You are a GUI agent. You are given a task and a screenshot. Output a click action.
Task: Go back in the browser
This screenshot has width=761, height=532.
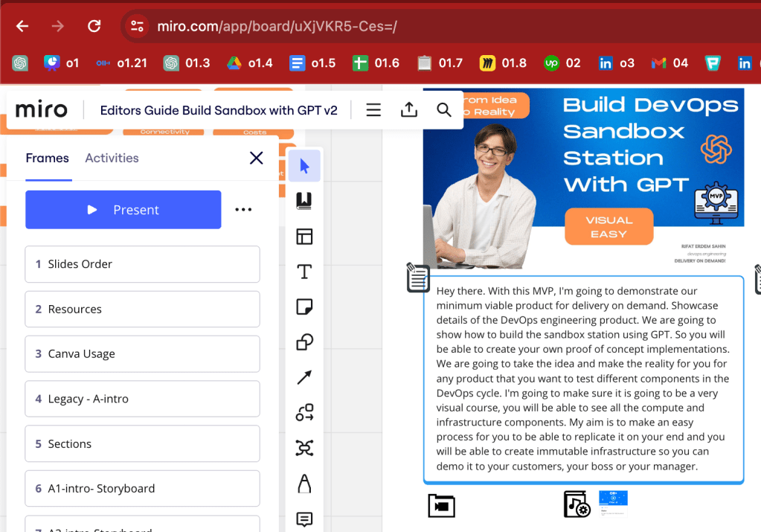pos(22,26)
